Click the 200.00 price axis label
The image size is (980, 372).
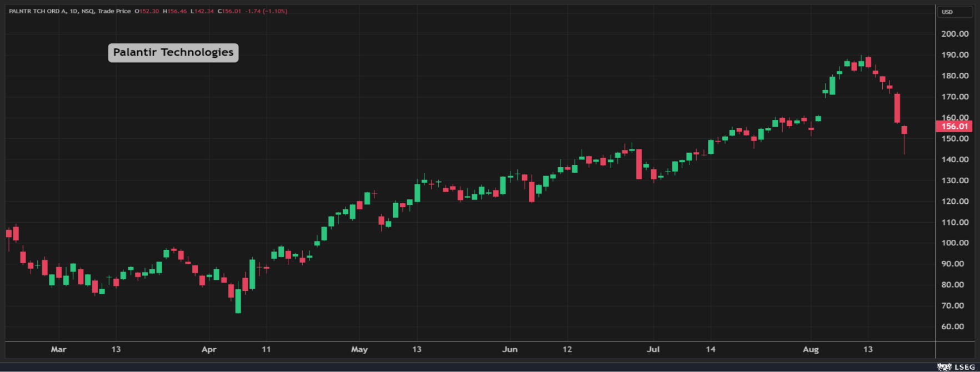pyautogui.click(x=954, y=34)
